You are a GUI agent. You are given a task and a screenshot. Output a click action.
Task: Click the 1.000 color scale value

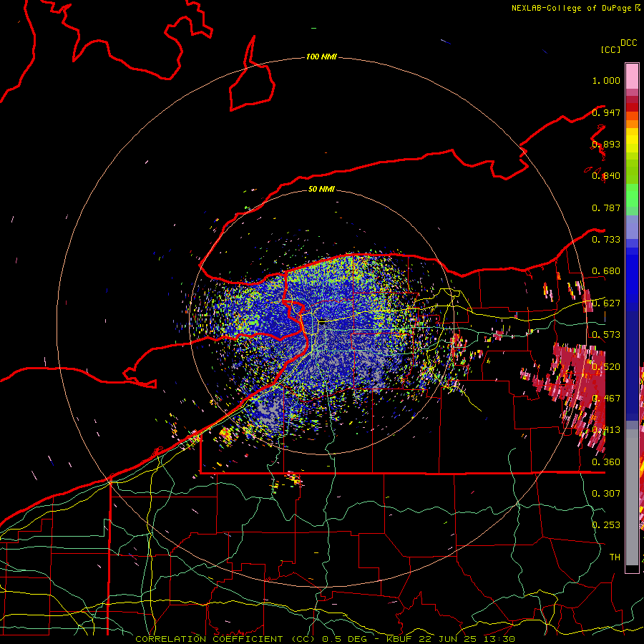coord(606,80)
